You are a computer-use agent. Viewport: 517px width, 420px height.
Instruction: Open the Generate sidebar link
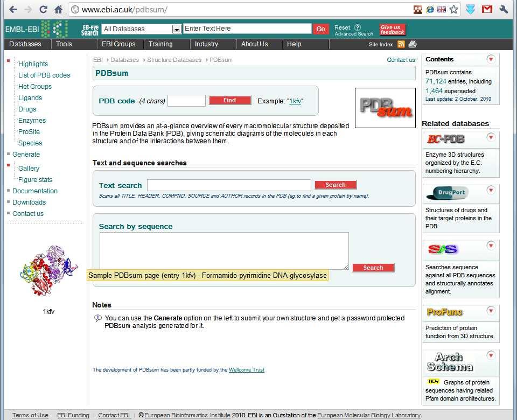pyautogui.click(x=26, y=155)
